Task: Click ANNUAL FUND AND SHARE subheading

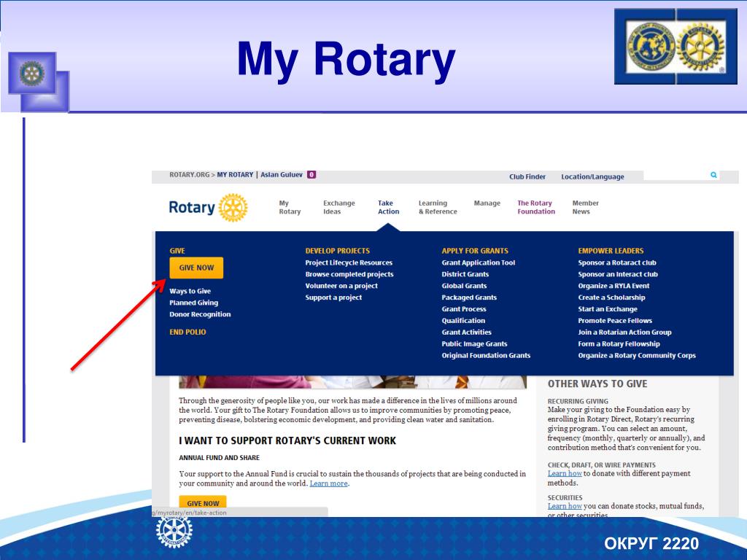Action: [x=219, y=458]
